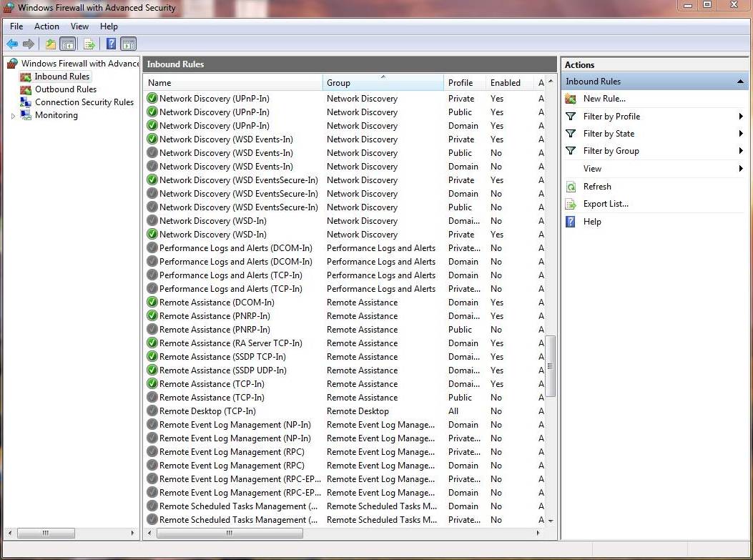The image size is (753, 560).
Task: Toggle the Show/Hide Console Tree toolbar icon
Action: (68, 44)
